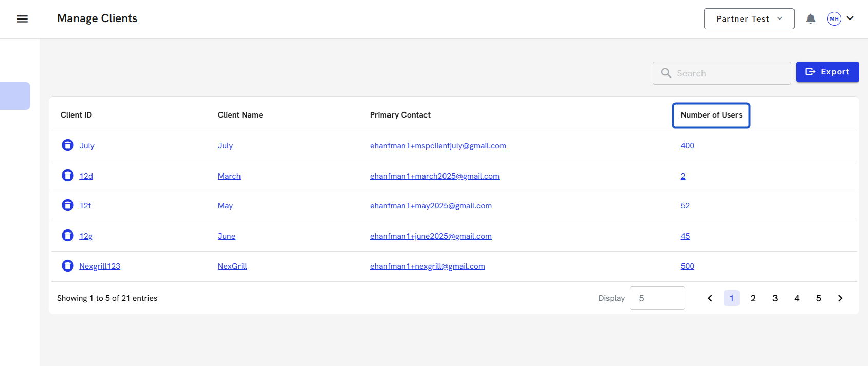Open the hamburger navigation menu
Image resolution: width=868 pixels, height=366 pixels.
click(x=22, y=19)
